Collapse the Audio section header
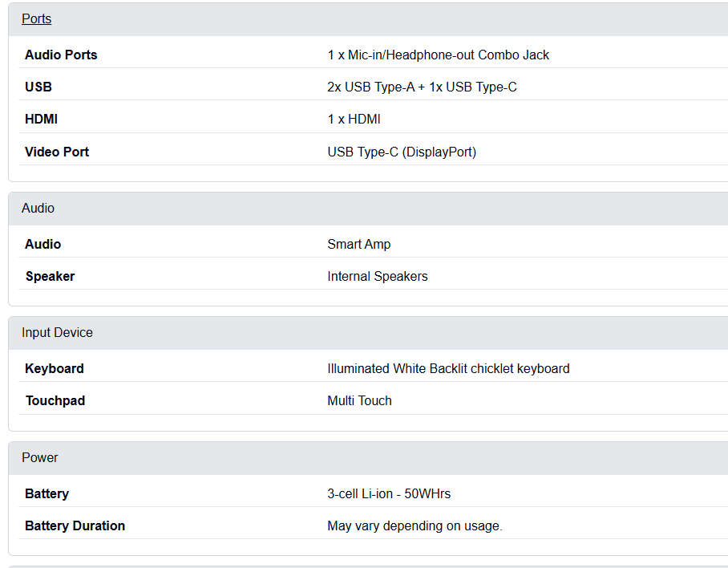This screenshot has height=568, width=728. tap(38, 208)
